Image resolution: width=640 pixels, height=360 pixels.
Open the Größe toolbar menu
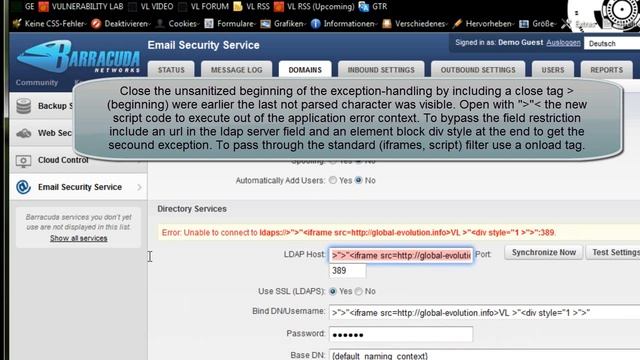(538, 24)
